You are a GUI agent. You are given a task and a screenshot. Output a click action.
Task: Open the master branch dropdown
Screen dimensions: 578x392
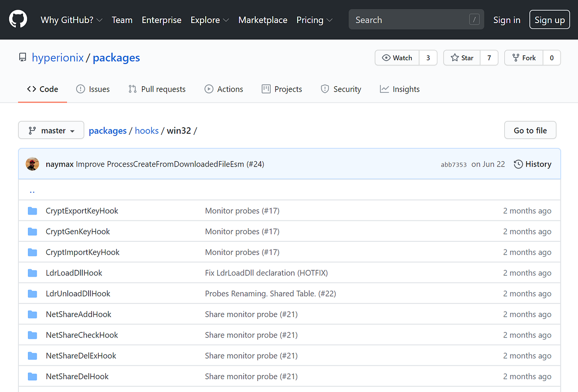point(51,130)
